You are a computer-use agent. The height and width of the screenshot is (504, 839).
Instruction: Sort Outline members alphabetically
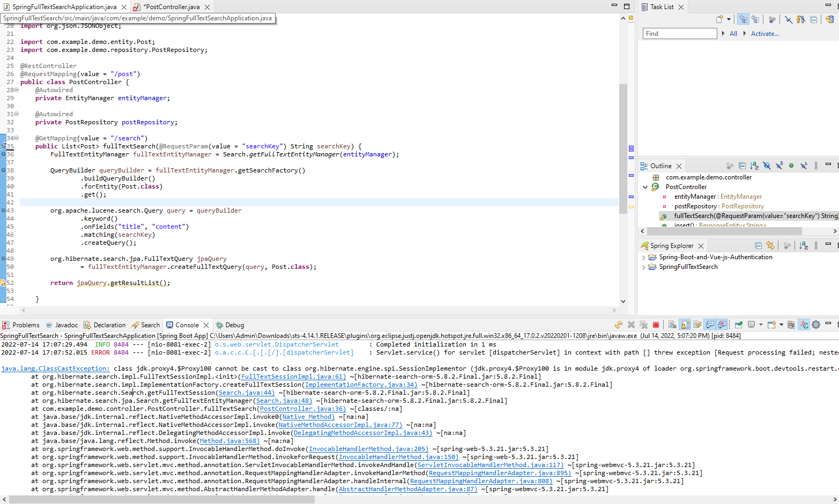[754, 166]
